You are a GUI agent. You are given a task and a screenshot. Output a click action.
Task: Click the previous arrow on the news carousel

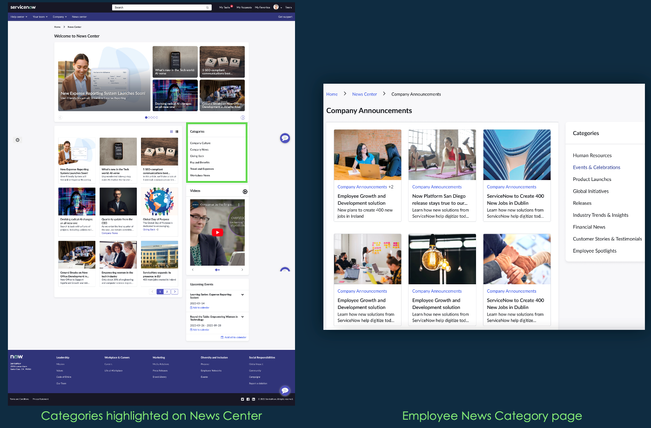60,117
